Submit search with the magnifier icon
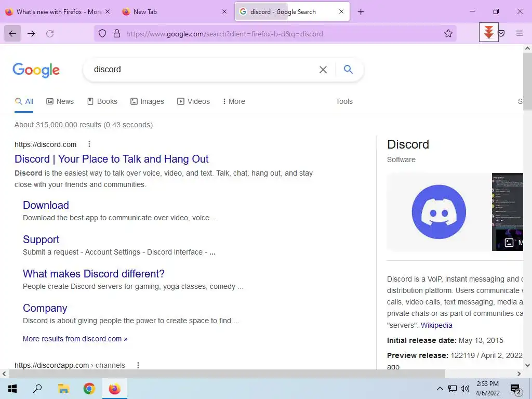Image resolution: width=532 pixels, height=399 pixels. click(x=348, y=70)
